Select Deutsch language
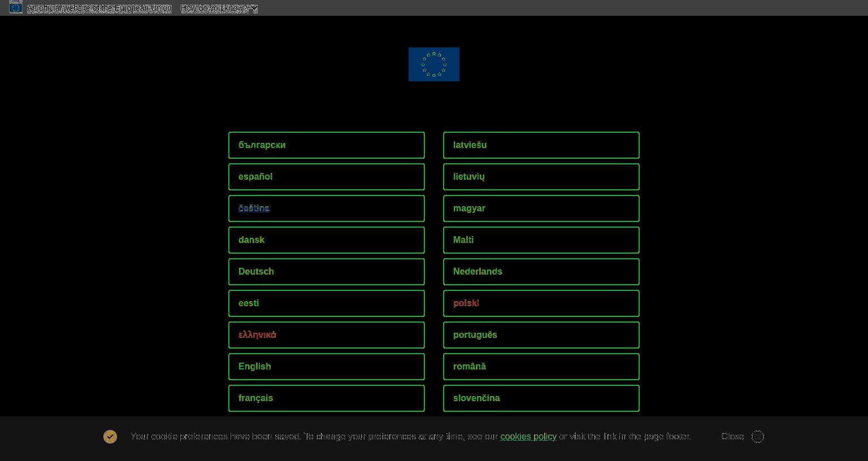The width and height of the screenshot is (868, 461). (x=327, y=272)
